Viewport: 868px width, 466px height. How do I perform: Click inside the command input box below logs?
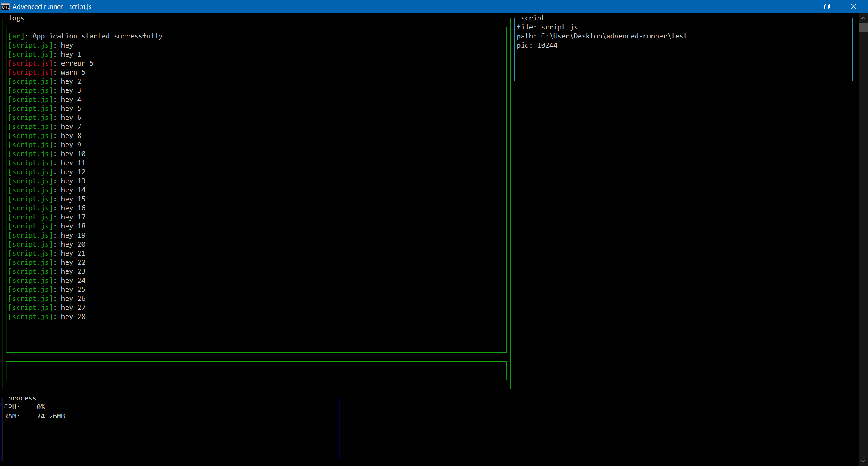255,371
